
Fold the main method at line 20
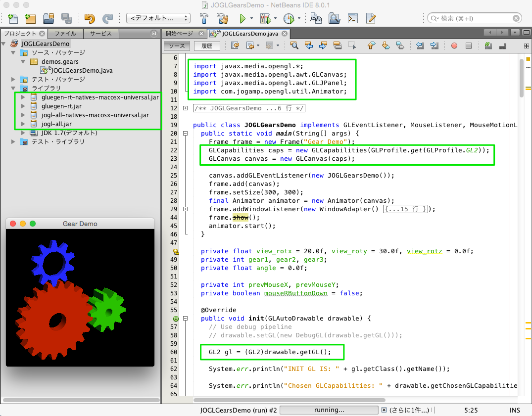[x=185, y=134]
